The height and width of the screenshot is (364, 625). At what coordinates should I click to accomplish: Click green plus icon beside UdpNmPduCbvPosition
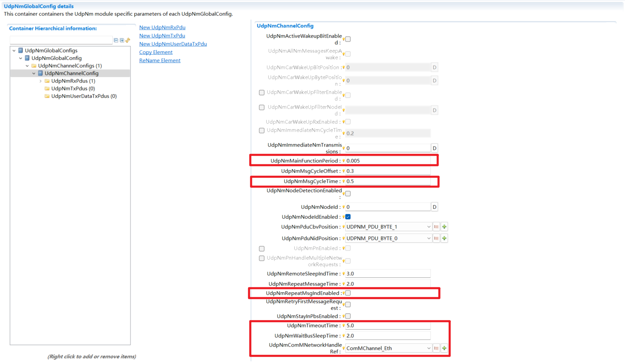pyautogui.click(x=444, y=227)
